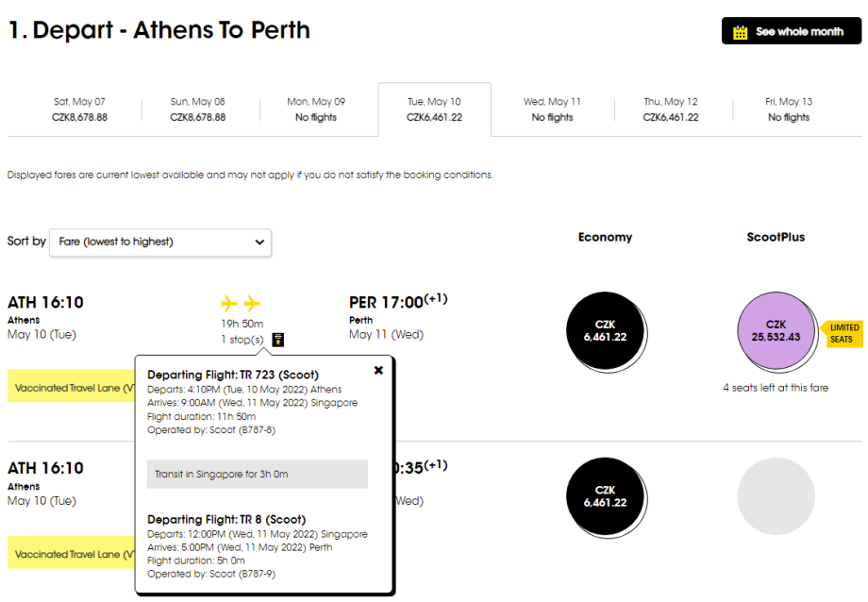Viewport: 868px width, 602px height.
Task: Select the Tue, May 10 date tab
Action: tap(434, 109)
